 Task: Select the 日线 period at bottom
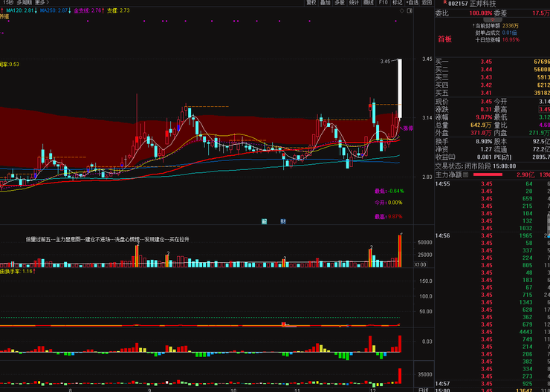click(x=423, y=388)
